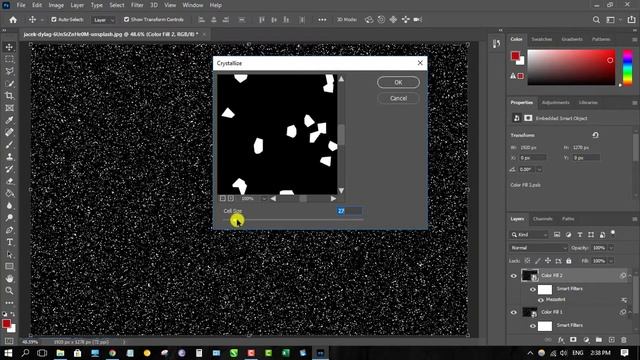Viewport: 640px width, 360px height.
Task: Click add layer mask icon
Action: pyautogui.click(x=573, y=340)
